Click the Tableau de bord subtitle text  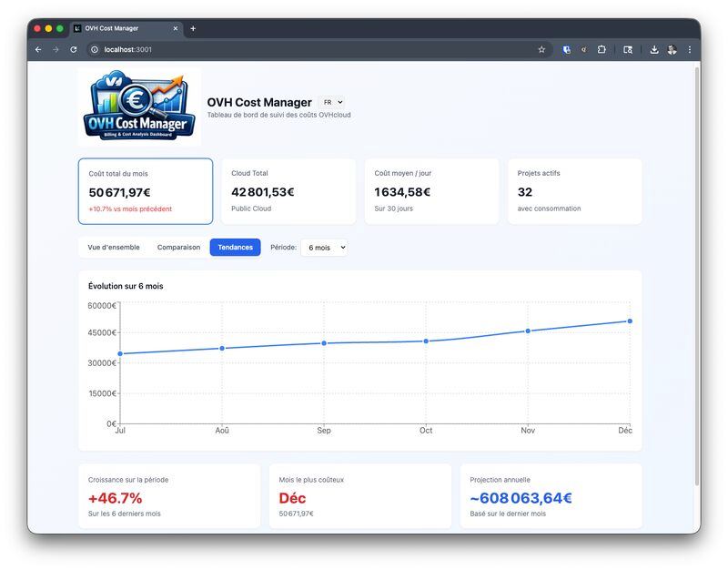[x=278, y=115]
